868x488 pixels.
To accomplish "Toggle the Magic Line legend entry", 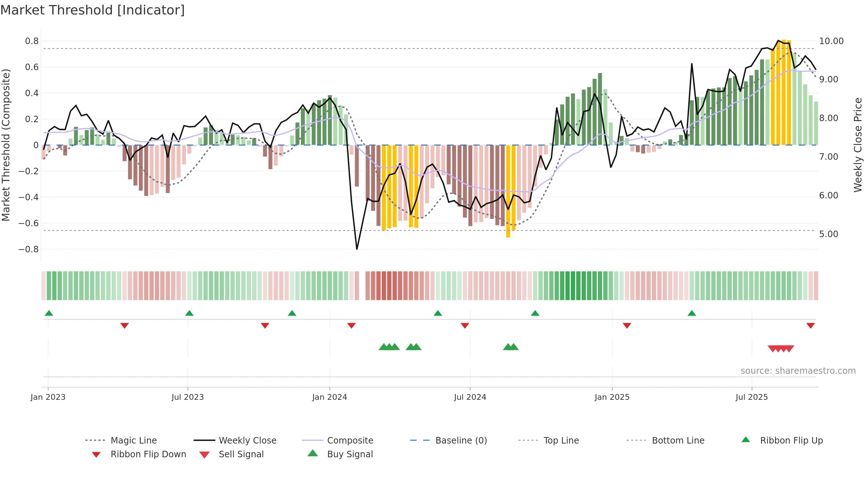I will [x=121, y=440].
